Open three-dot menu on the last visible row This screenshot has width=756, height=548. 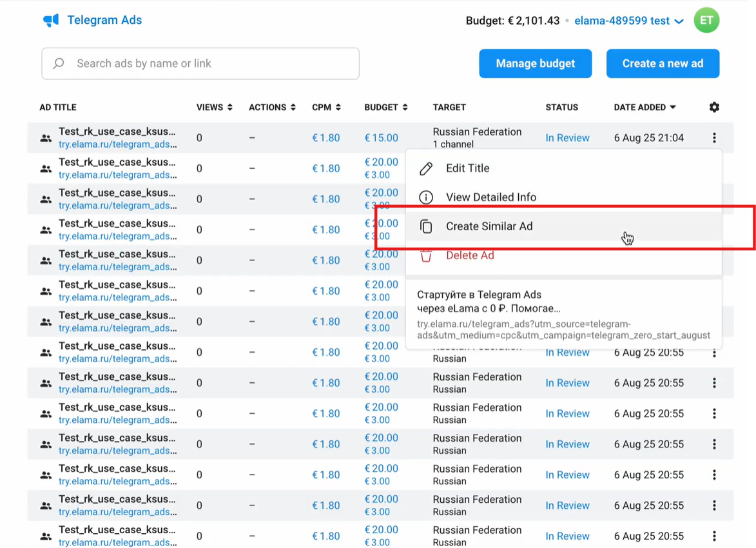click(714, 536)
